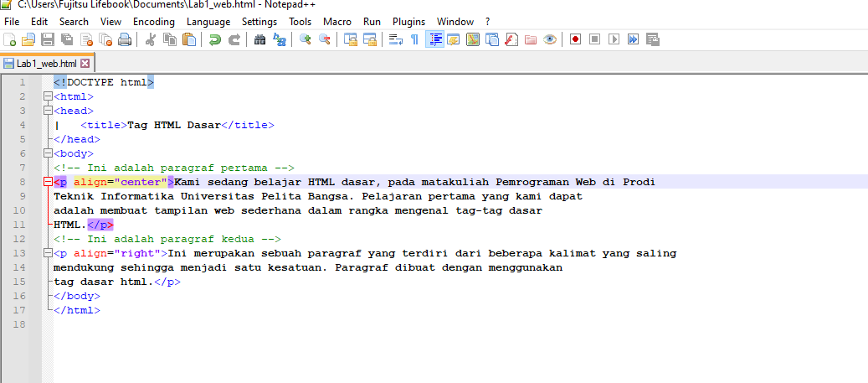The height and width of the screenshot is (383, 868).
Task: Click line number 18 in the margin
Action: 18,324
